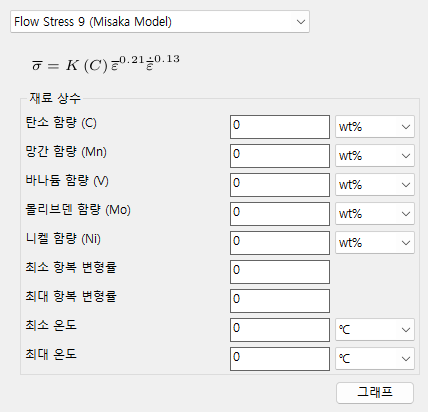Click the 최대 항복 변형률 input field
Image resolution: width=428 pixels, height=412 pixels.
(x=280, y=301)
